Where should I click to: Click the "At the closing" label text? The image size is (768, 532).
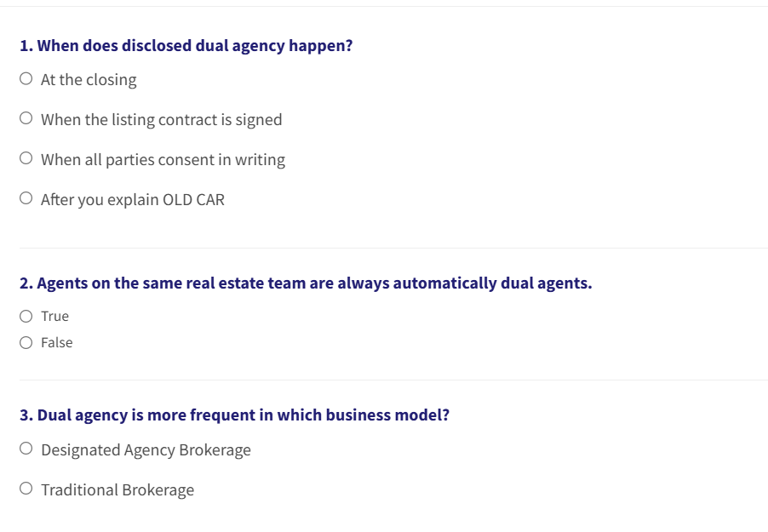pyautogui.click(x=88, y=79)
